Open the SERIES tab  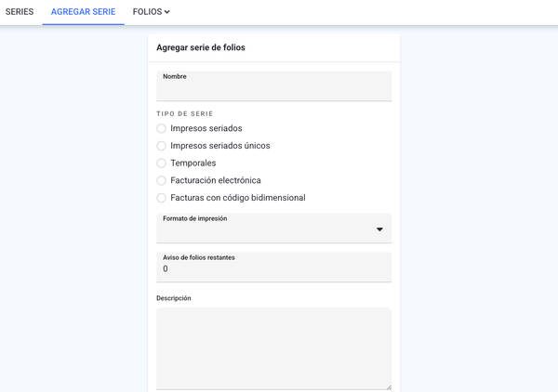point(20,12)
